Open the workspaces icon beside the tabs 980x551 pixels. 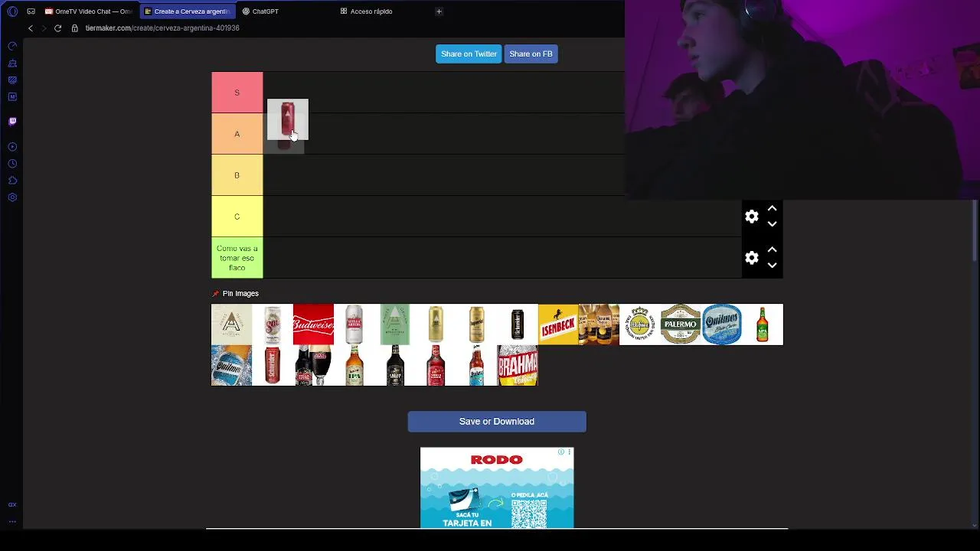coord(31,11)
